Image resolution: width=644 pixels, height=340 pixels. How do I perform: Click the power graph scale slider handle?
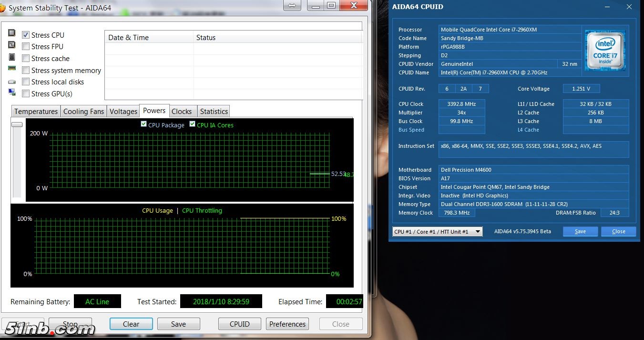click(17, 124)
